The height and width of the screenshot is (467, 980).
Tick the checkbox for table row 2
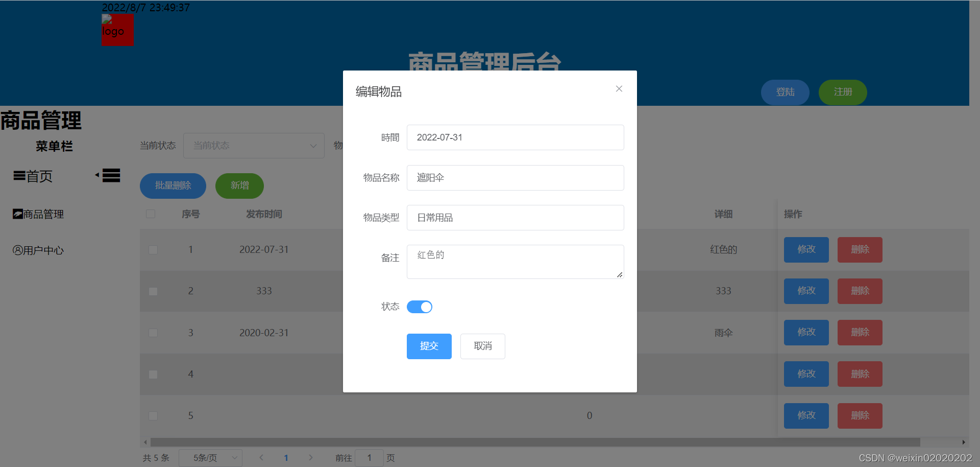(153, 291)
